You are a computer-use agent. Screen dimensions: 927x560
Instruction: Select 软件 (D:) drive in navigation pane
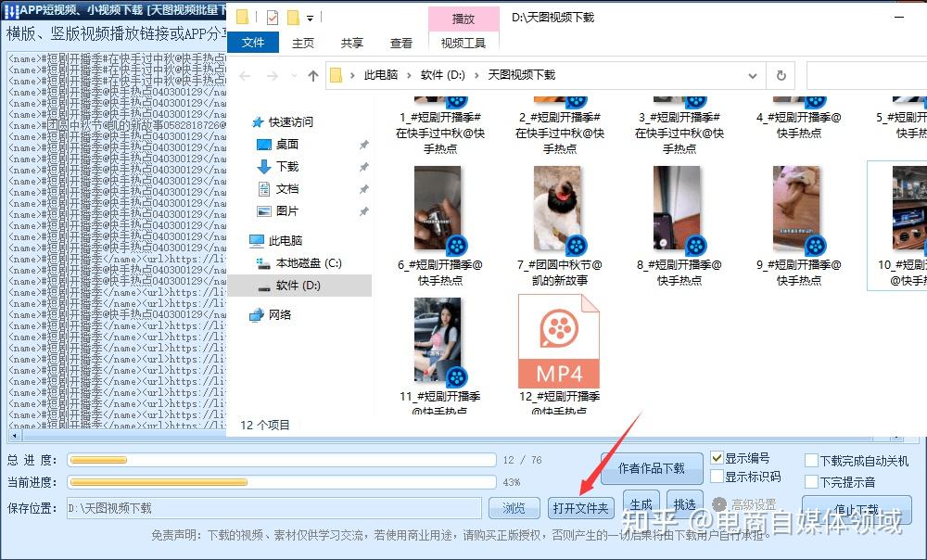[299, 286]
